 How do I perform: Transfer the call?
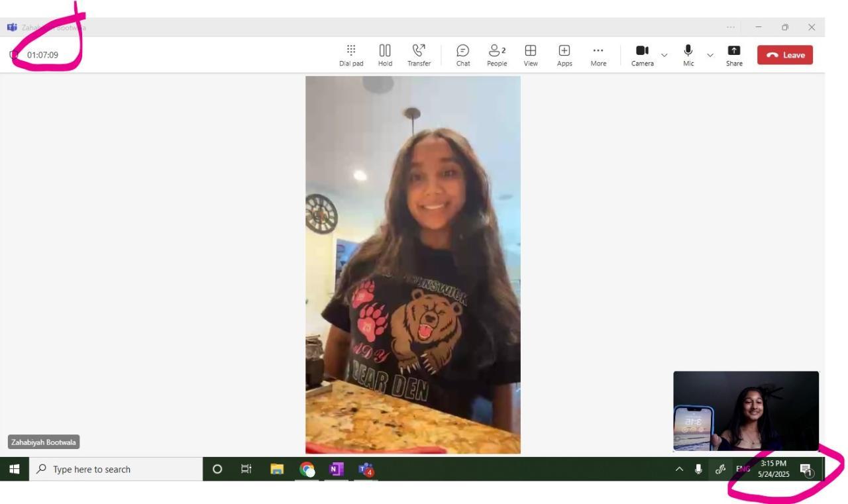(419, 56)
